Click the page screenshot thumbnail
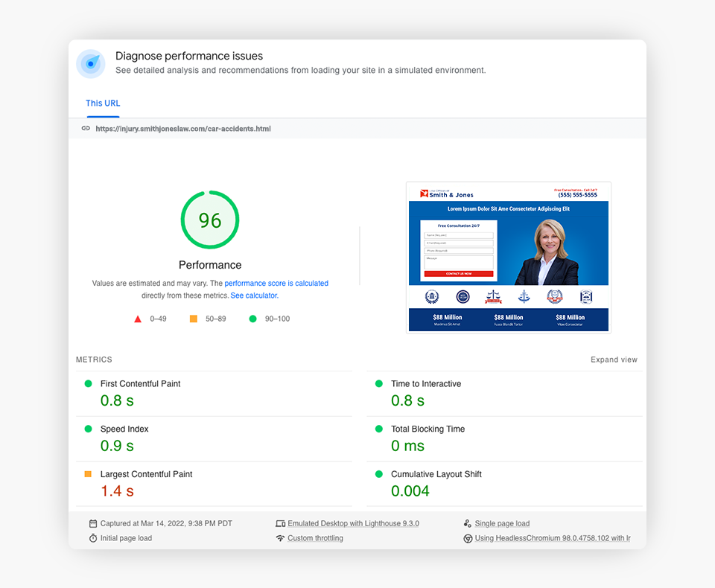715x588 pixels. [508, 258]
